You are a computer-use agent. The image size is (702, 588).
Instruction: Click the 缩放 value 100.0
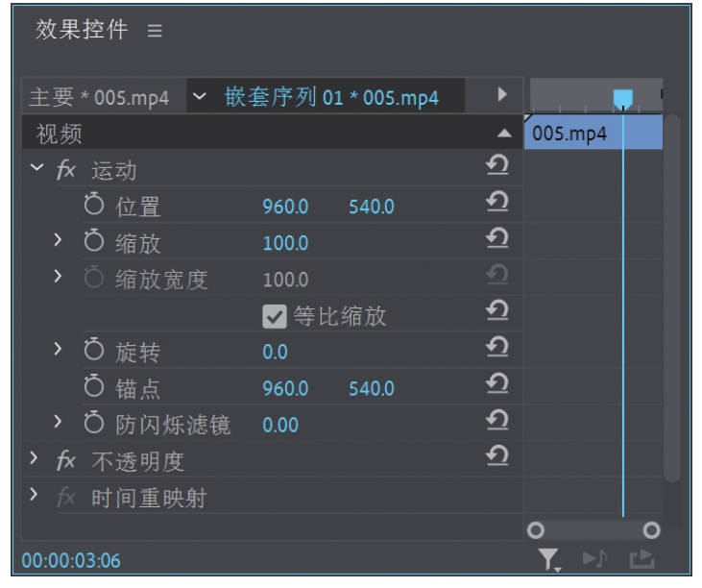285,243
